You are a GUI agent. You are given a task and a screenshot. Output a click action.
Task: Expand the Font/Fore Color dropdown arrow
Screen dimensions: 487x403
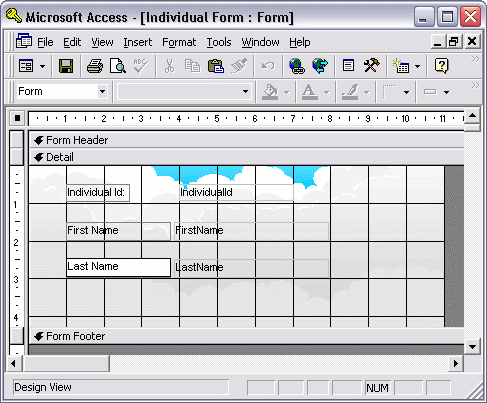(327, 92)
